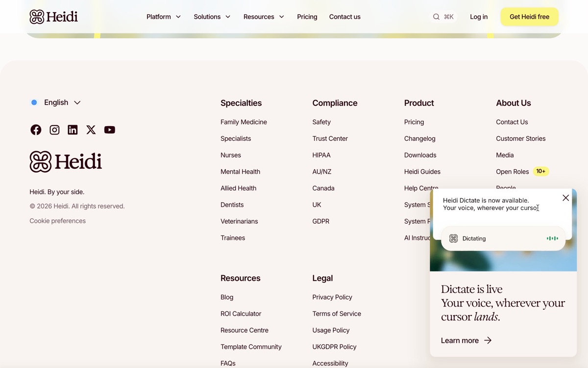Open the Trust Center link

tap(330, 139)
